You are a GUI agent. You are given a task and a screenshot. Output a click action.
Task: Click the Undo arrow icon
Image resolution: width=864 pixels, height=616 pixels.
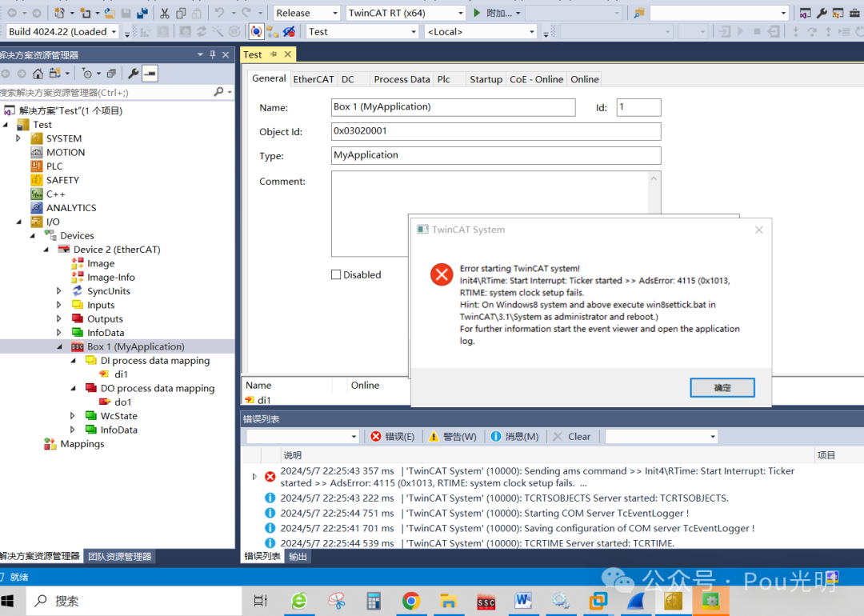coord(219,13)
